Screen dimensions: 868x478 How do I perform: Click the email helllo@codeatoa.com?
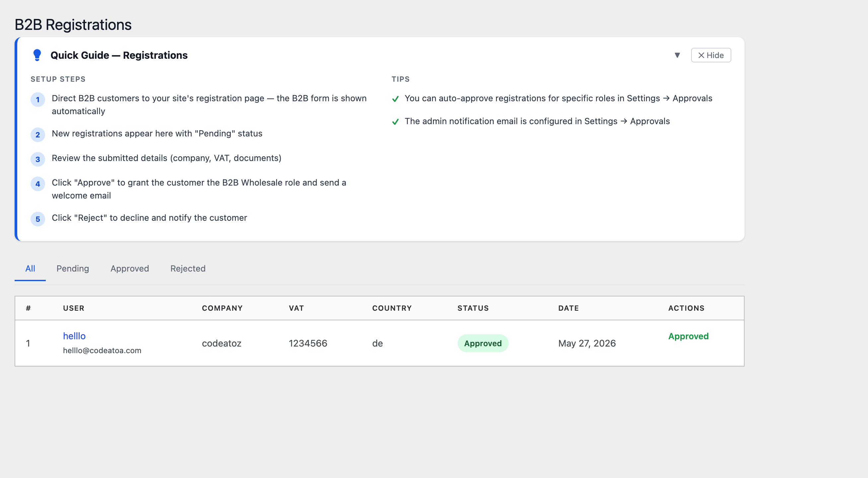102,351
